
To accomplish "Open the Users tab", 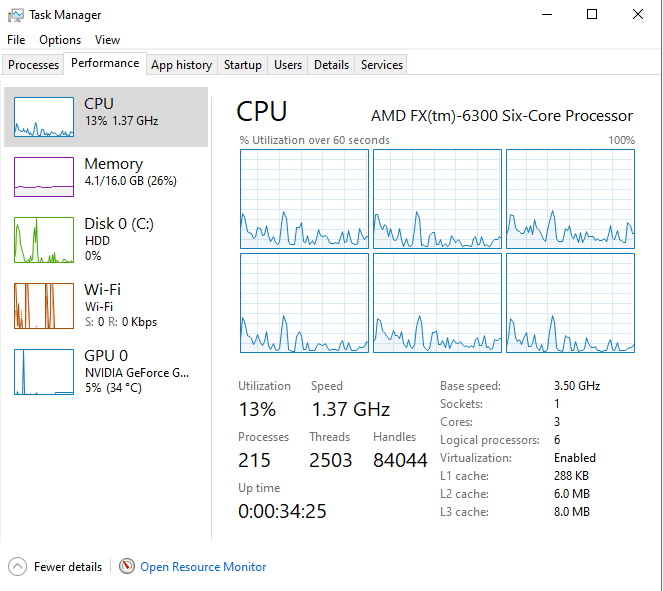I will 288,65.
